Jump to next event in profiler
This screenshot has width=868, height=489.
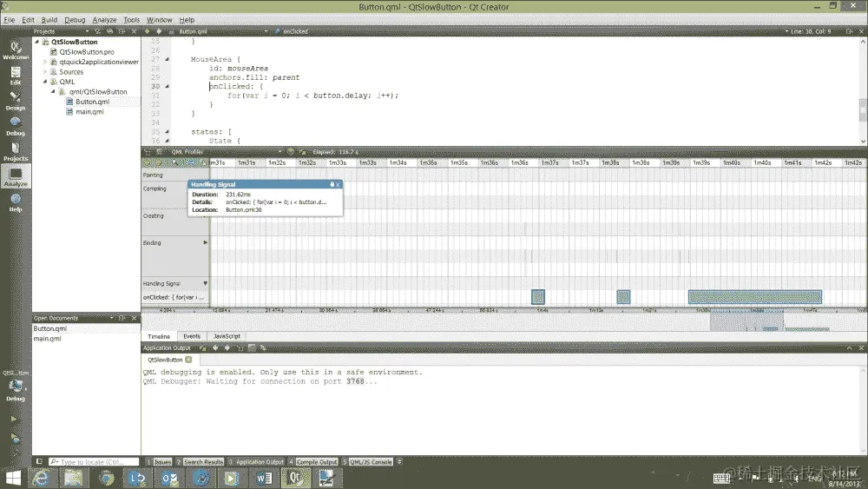tap(160, 162)
